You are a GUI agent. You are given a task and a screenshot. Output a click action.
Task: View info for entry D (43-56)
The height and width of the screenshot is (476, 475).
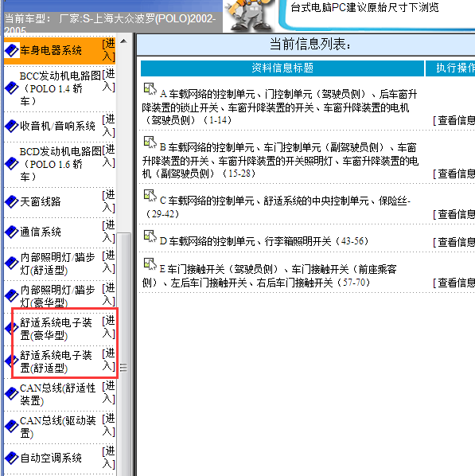pyautogui.click(x=454, y=242)
